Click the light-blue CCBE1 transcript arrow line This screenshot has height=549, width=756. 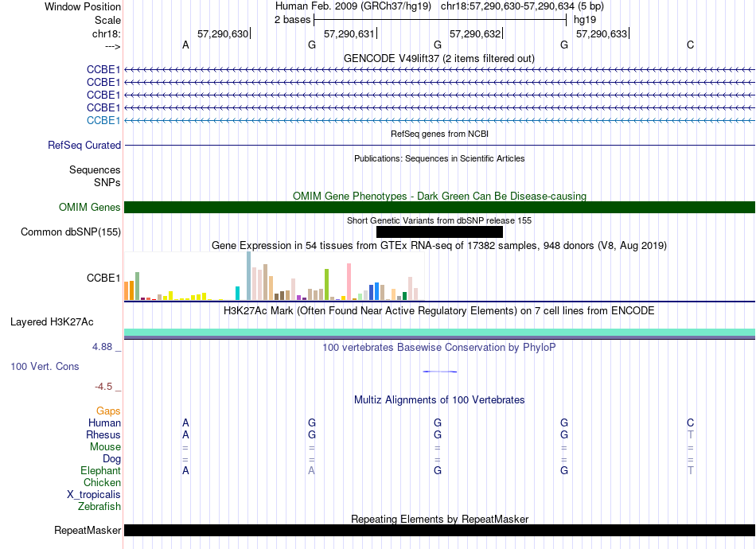pyautogui.click(x=440, y=120)
